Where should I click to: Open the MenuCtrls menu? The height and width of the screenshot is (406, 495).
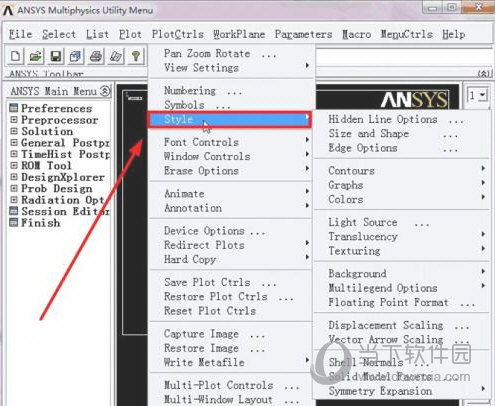(x=406, y=34)
